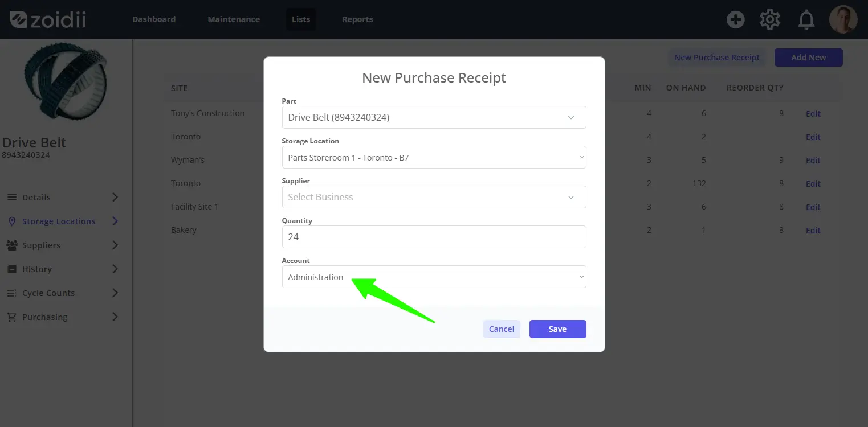Click the Suppliers people icon
This screenshot has height=427, width=868.
pyautogui.click(x=11, y=245)
